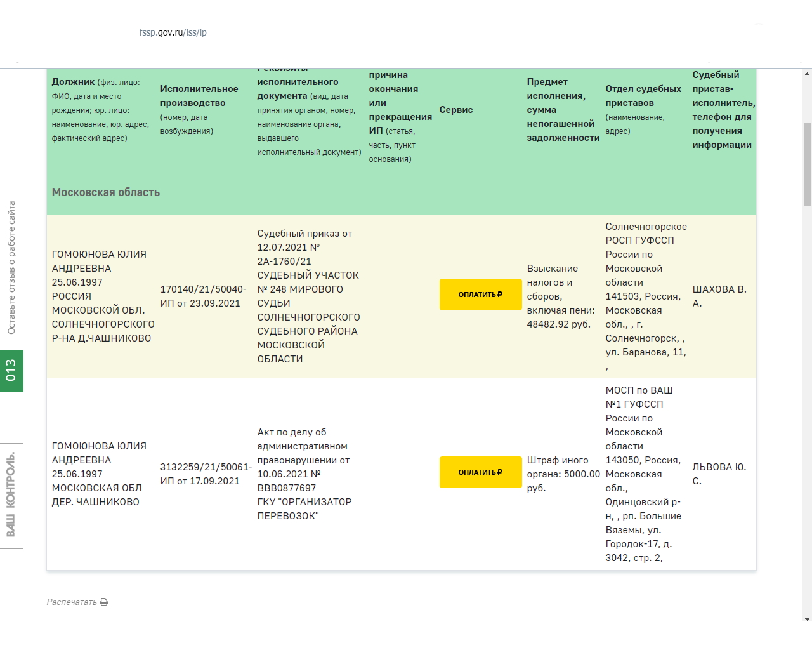The width and height of the screenshot is (812, 650).
Task: Click the green 013 side tab
Action: click(x=11, y=371)
